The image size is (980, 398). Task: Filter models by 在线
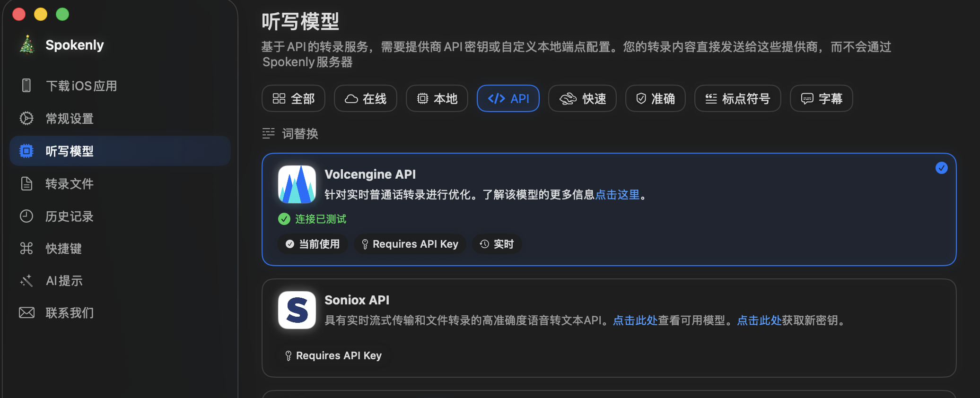pos(366,98)
